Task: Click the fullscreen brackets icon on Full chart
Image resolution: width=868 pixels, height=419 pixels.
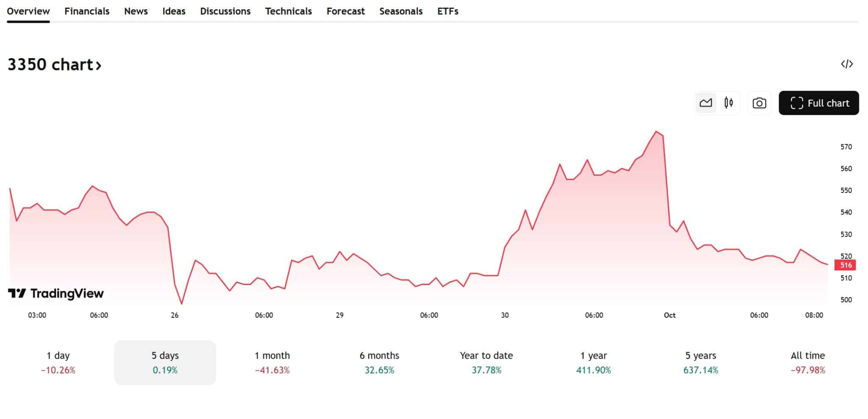Action: [x=797, y=103]
